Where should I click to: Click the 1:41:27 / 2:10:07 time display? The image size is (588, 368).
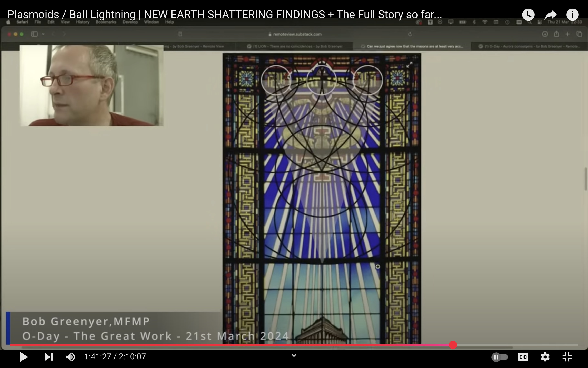[x=115, y=357]
